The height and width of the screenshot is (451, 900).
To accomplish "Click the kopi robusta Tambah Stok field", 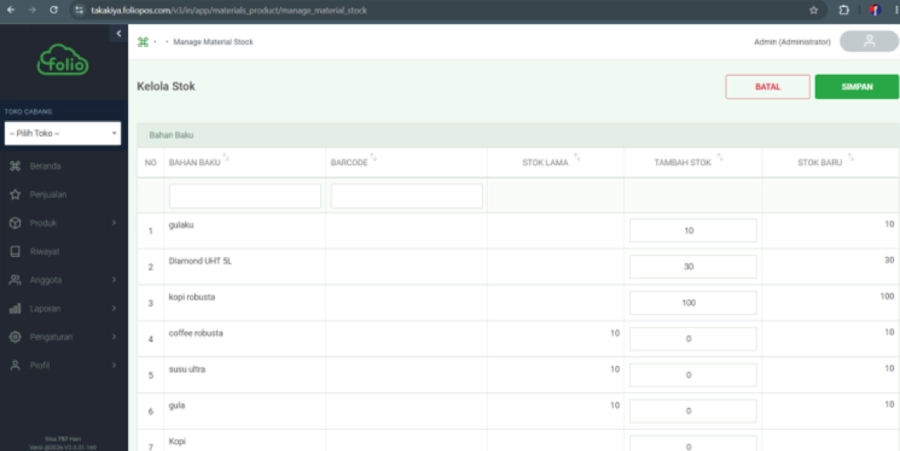I will tap(693, 303).
